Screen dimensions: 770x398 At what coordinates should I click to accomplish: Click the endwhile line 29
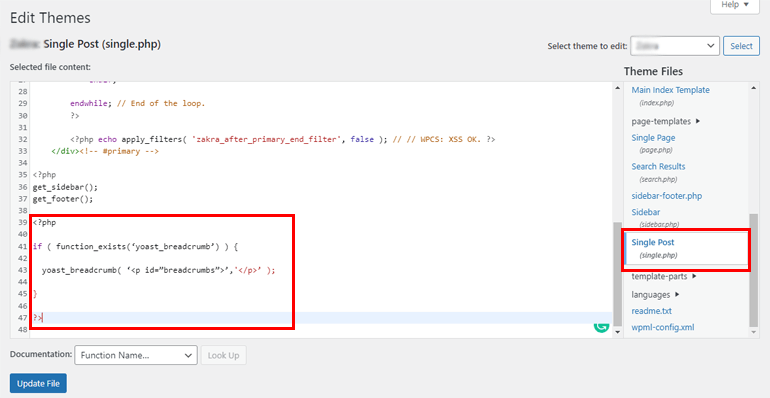[x=138, y=103]
